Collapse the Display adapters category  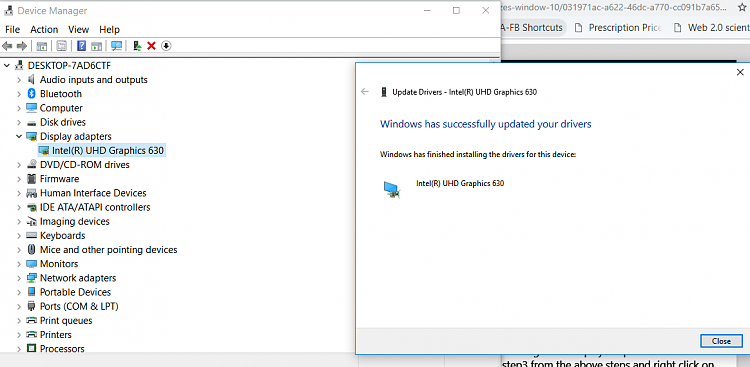pyautogui.click(x=19, y=136)
